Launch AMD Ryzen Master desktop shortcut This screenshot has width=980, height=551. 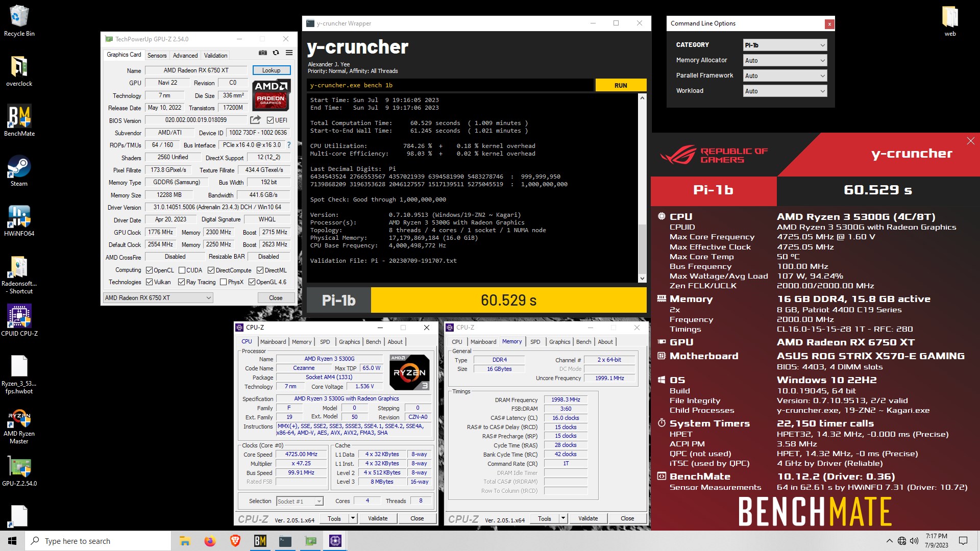(x=19, y=426)
